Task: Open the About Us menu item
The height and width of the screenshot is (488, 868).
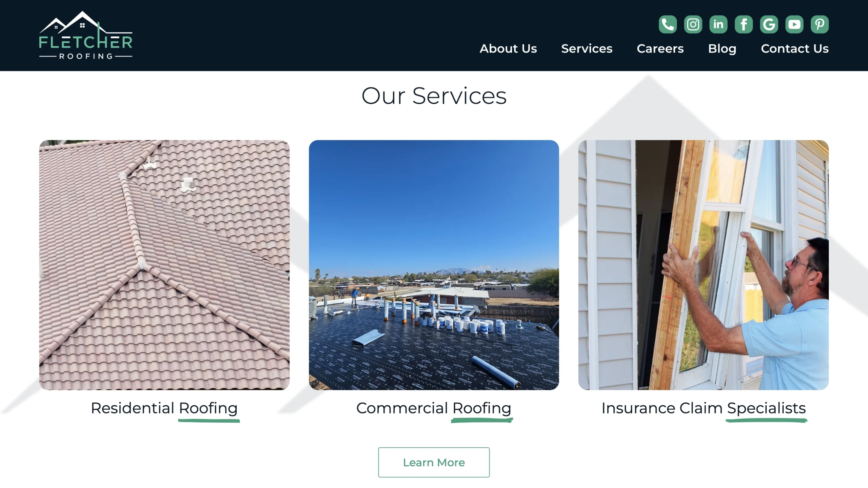Action: point(508,48)
